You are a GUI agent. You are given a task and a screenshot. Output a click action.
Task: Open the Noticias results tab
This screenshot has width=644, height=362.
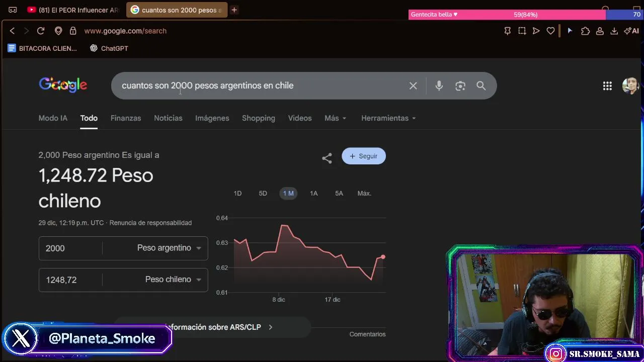pyautogui.click(x=168, y=118)
